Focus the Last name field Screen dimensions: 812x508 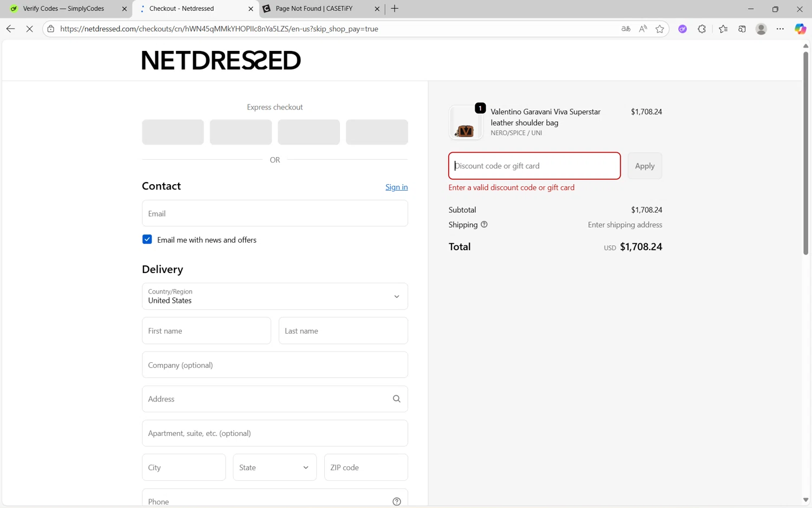(x=343, y=331)
